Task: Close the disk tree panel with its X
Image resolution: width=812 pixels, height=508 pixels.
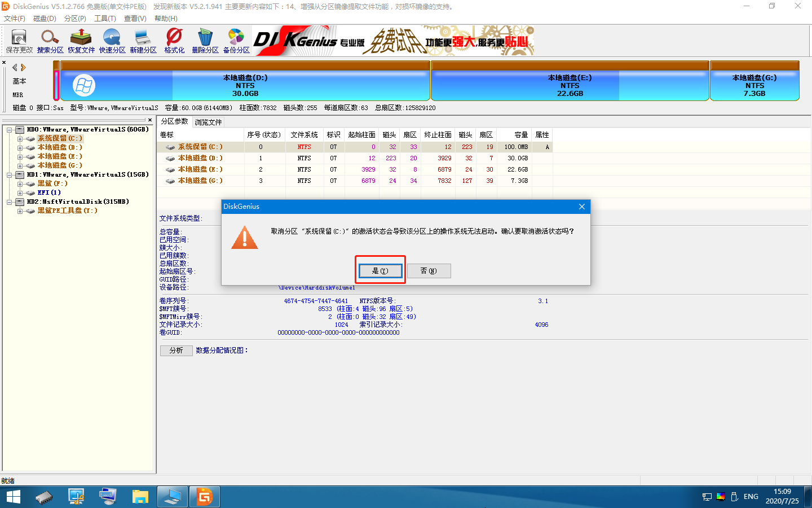Action: click(150, 120)
